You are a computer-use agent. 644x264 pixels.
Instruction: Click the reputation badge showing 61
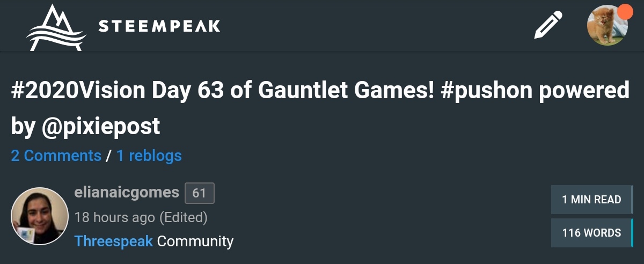[200, 193]
